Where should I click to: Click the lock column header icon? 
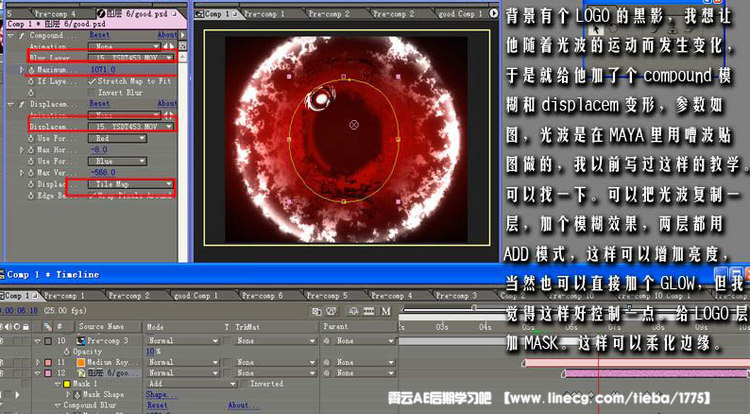click(26, 327)
